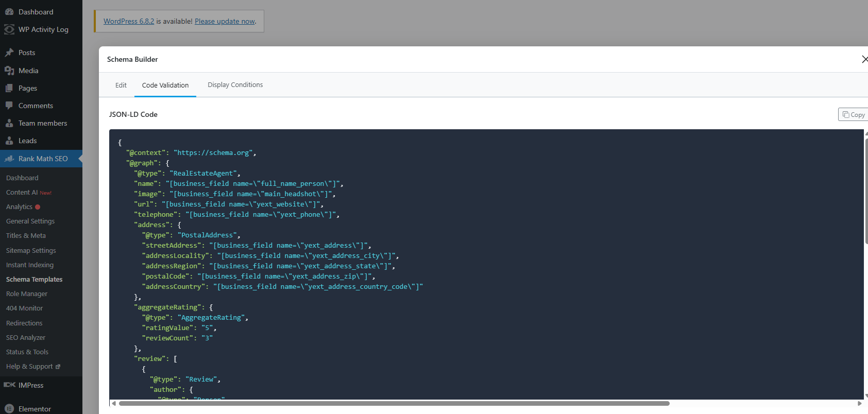Go to Rank Math Analytics
Viewport: 868px width, 414px height.
pos(19,206)
